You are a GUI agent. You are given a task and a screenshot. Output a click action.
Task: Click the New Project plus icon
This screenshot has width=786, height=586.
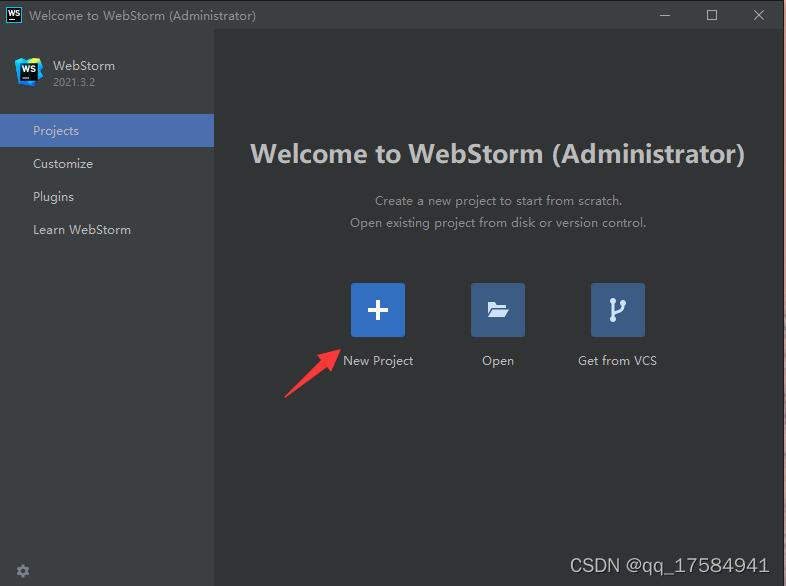tap(377, 310)
